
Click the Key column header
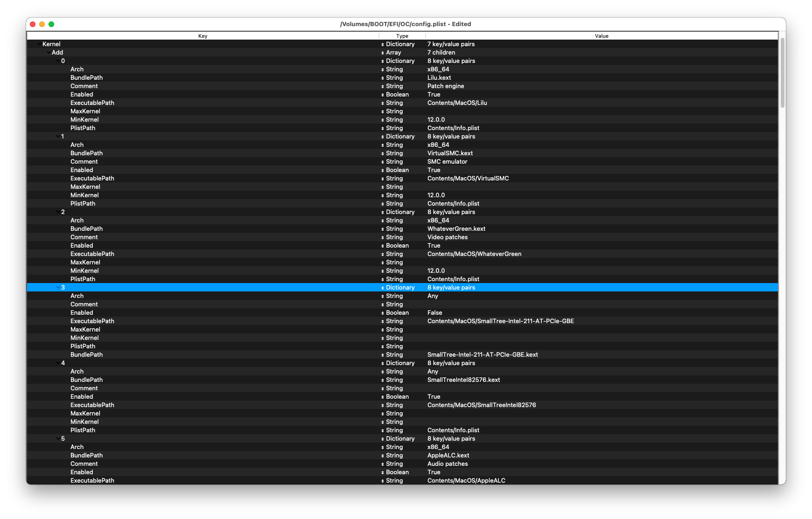pos(203,36)
